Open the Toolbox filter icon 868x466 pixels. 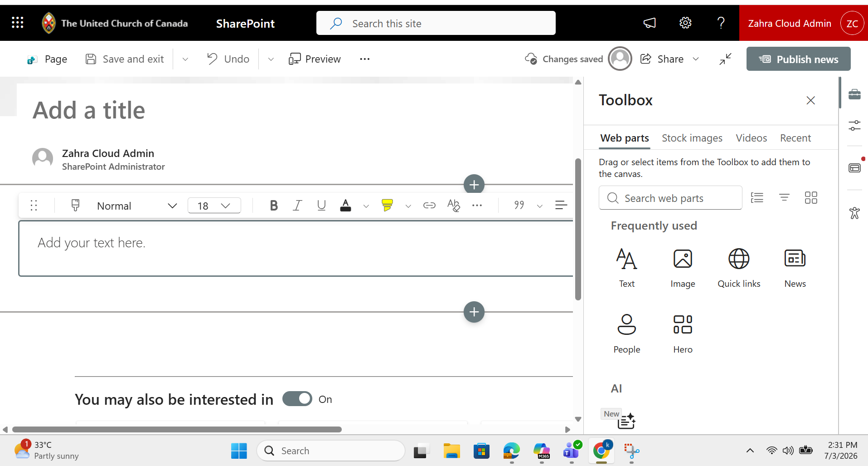click(784, 197)
